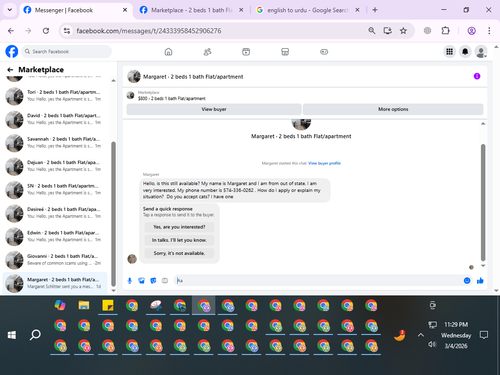Open the Chrome profile icon
The width and height of the screenshot is (500, 375).
[x=471, y=31]
